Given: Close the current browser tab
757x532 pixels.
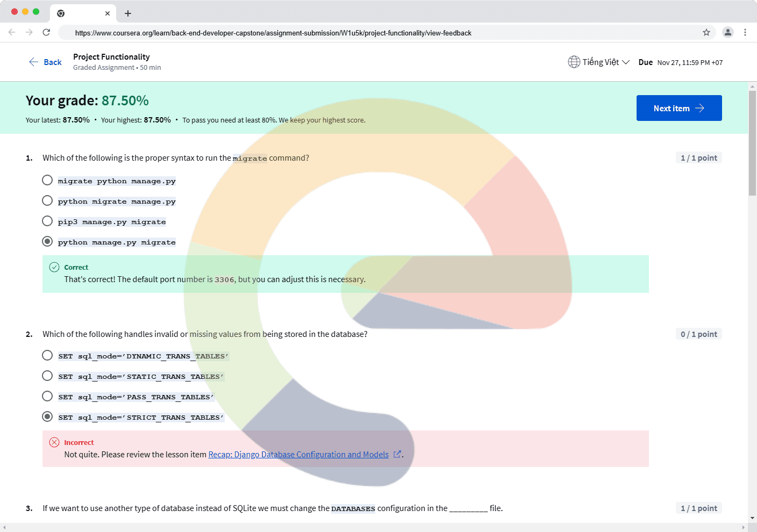Looking at the screenshot, I should tap(108, 13).
